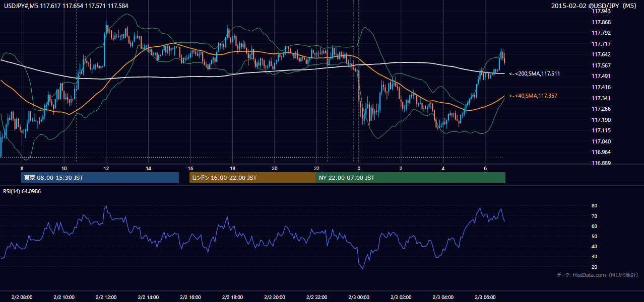Click price level 117.943 on the axis

coord(601,12)
